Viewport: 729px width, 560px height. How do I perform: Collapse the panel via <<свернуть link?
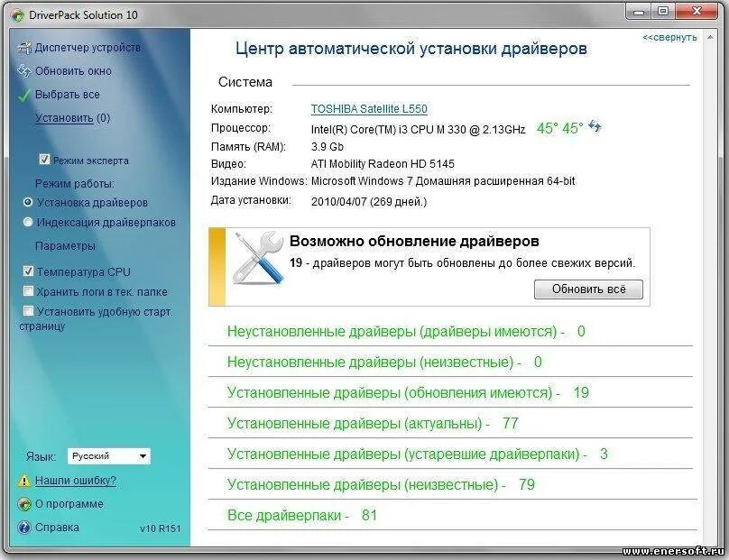tap(669, 37)
